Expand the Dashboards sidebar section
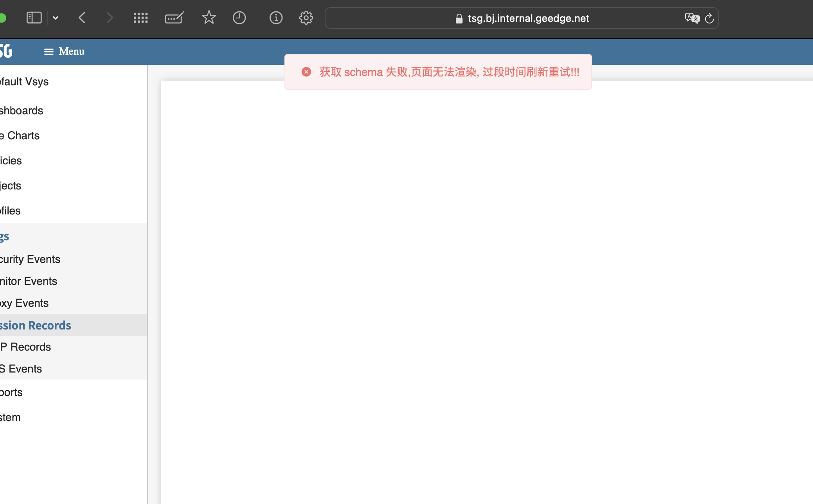The image size is (813, 504). pos(22,110)
